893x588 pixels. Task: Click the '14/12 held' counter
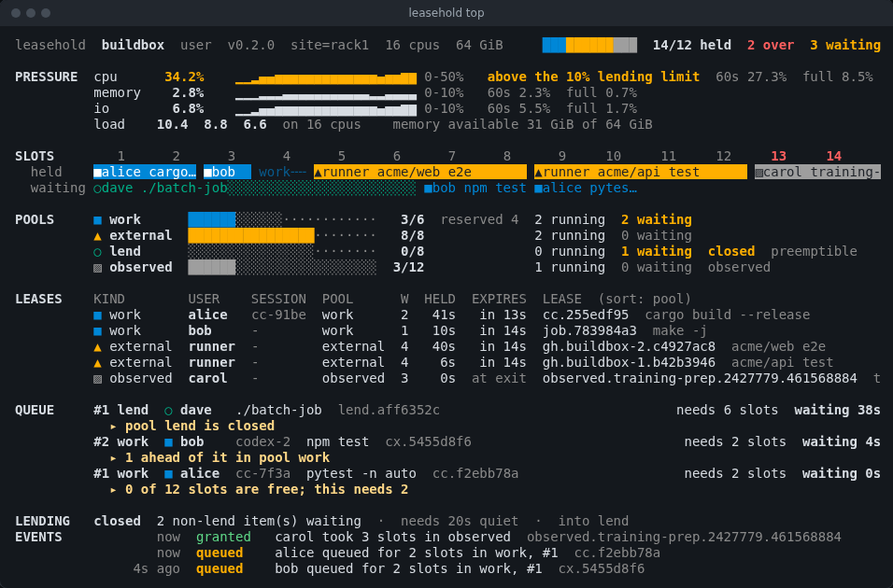692,45
